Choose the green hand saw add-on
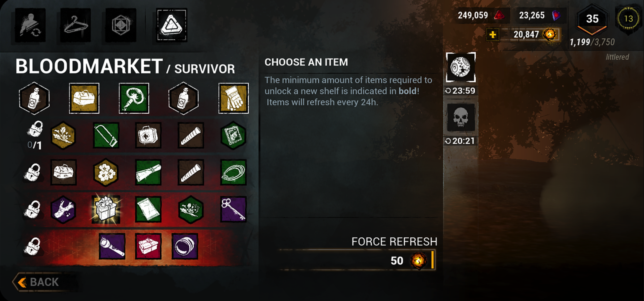 (x=106, y=135)
